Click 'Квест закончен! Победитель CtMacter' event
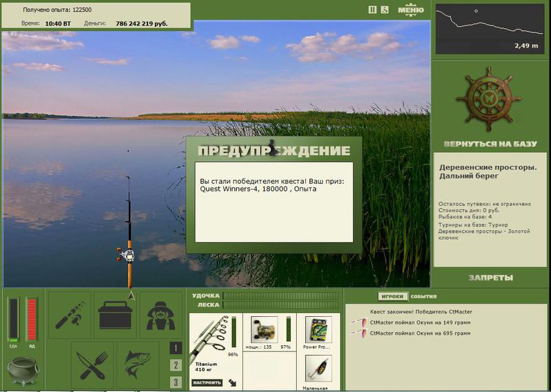551x392 pixels. click(421, 312)
